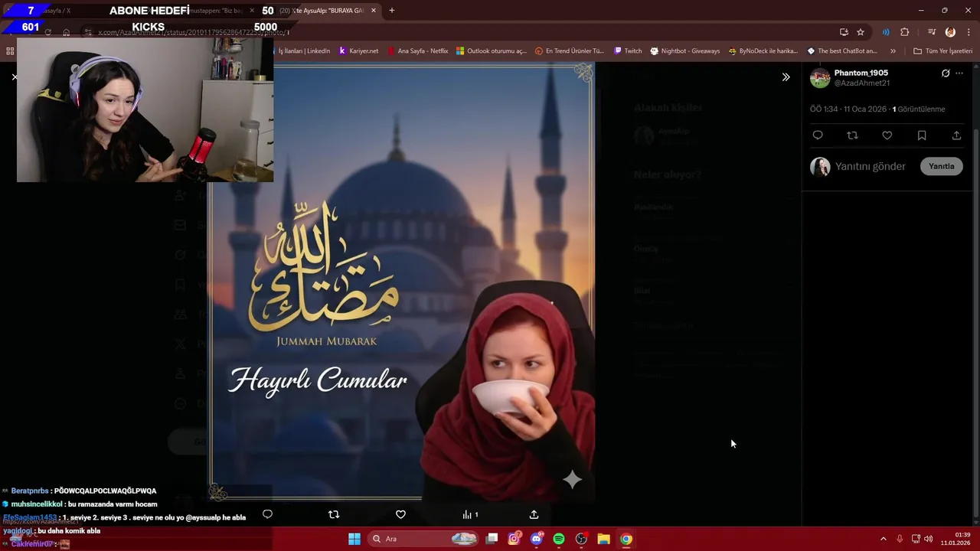Click the Grok icon on the post
This screenshot has height=551, width=980.
(x=946, y=73)
